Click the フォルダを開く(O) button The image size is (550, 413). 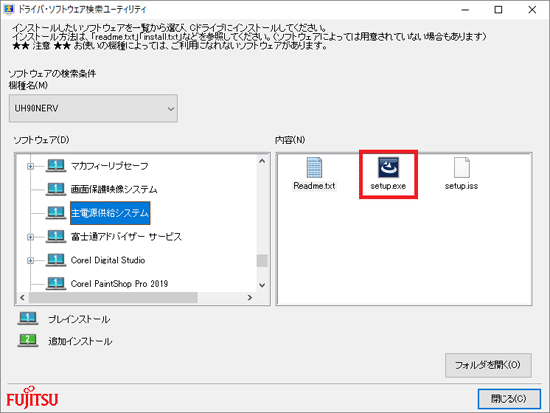[x=488, y=365]
